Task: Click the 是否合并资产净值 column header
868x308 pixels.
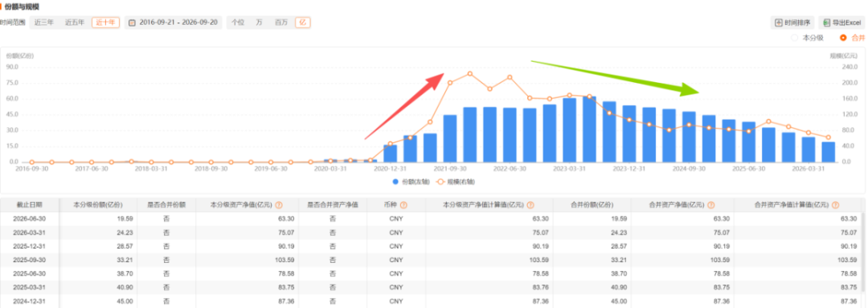Action: pyautogui.click(x=333, y=205)
